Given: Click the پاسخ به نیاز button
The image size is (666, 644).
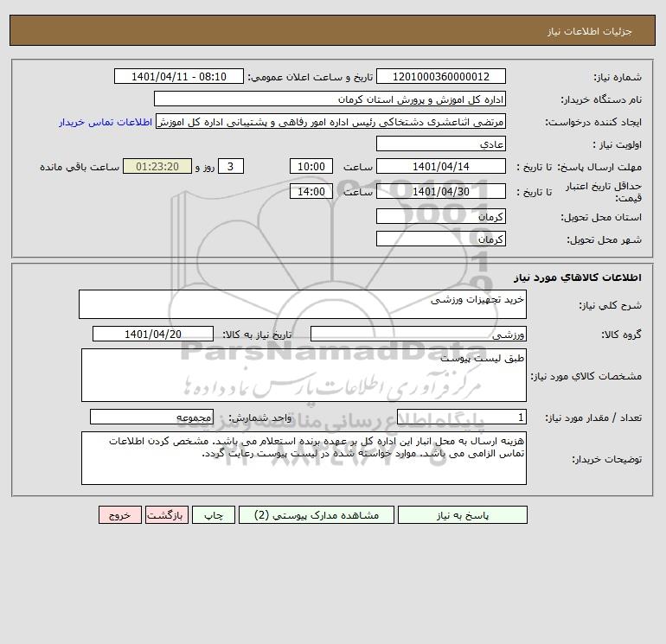Looking at the screenshot, I should (462, 515).
